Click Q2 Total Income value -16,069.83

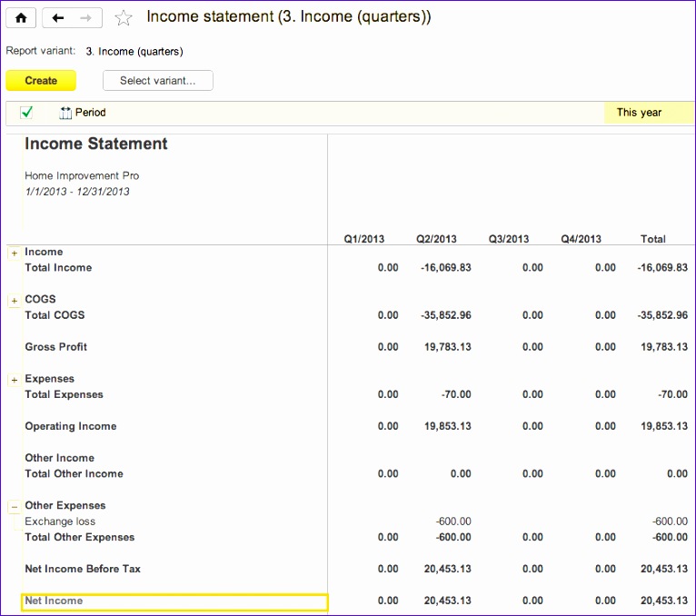[445, 268]
